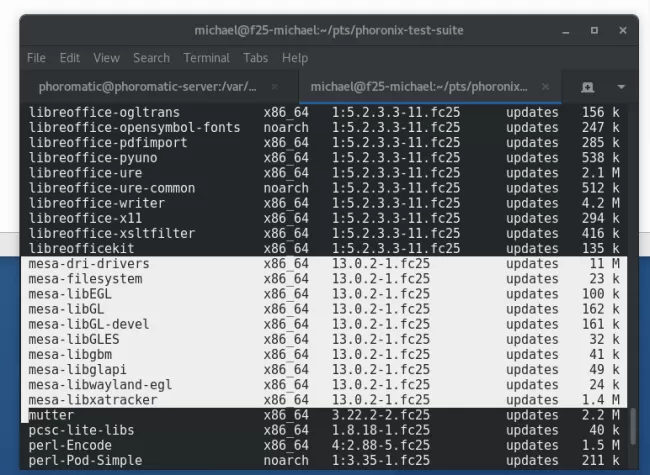This screenshot has height=475, width=650.
Task: Click the mutter package name
Action: [x=51, y=415]
